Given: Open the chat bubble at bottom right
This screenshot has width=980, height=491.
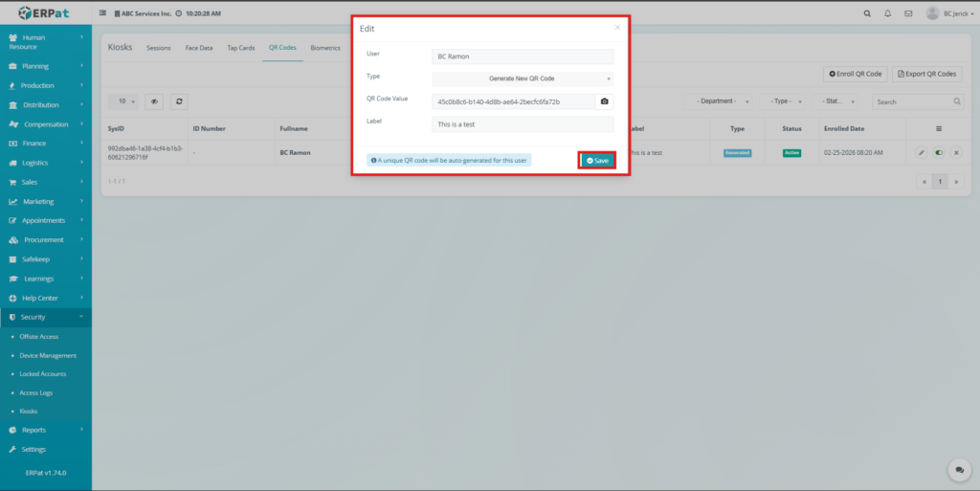Looking at the screenshot, I should click(x=957, y=470).
